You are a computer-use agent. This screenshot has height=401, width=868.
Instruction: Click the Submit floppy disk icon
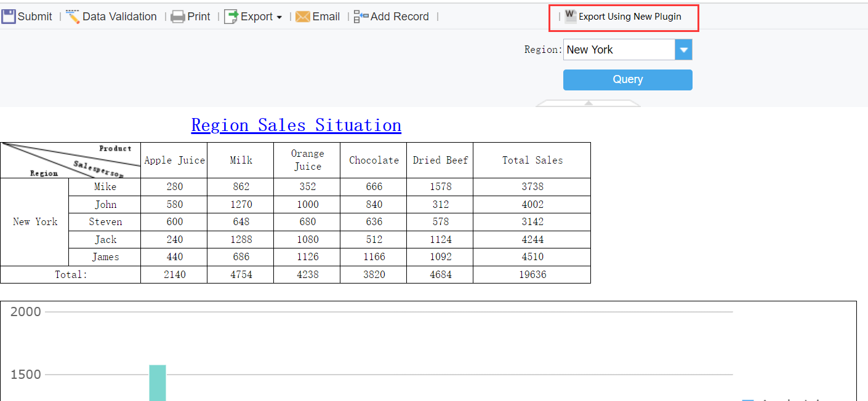coord(9,17)
